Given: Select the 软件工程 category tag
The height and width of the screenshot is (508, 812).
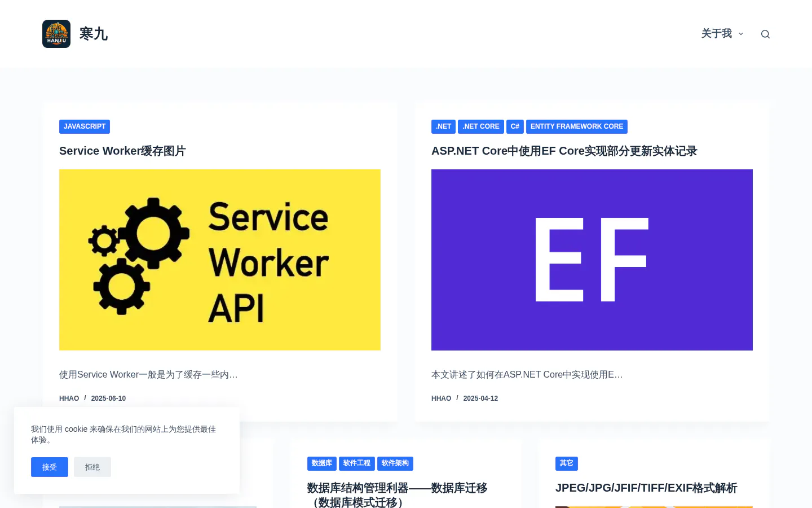Looking at the screenshot, I should 357,463.
